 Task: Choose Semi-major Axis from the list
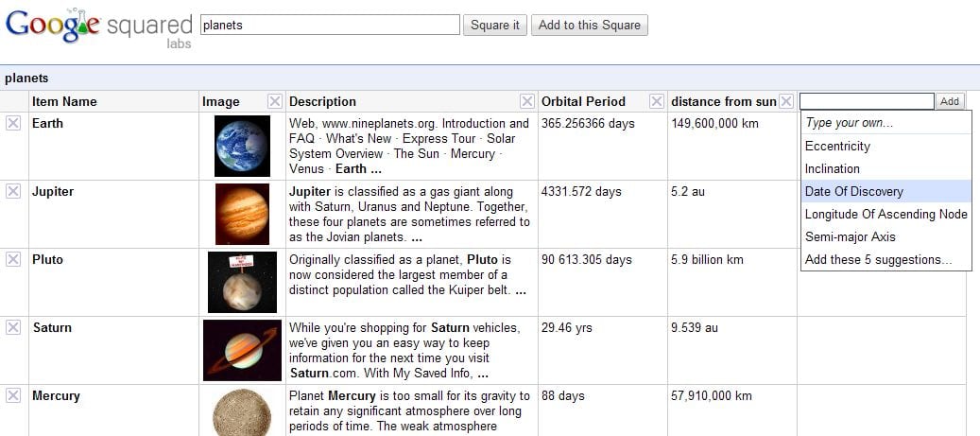[850, 237]
